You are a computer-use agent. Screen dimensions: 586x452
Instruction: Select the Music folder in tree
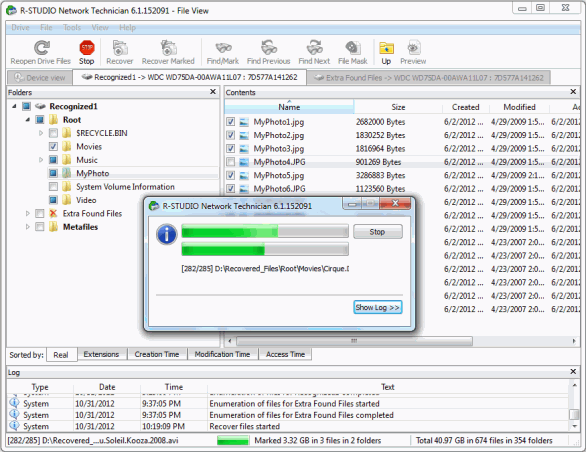pos(87,160)
